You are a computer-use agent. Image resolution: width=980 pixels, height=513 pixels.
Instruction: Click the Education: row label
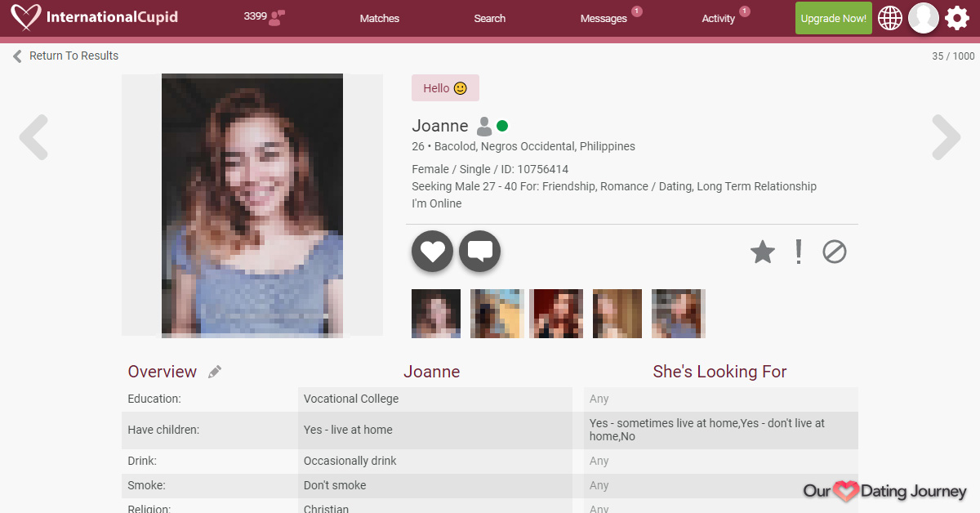pyautogui.click(x=154, y=399)
